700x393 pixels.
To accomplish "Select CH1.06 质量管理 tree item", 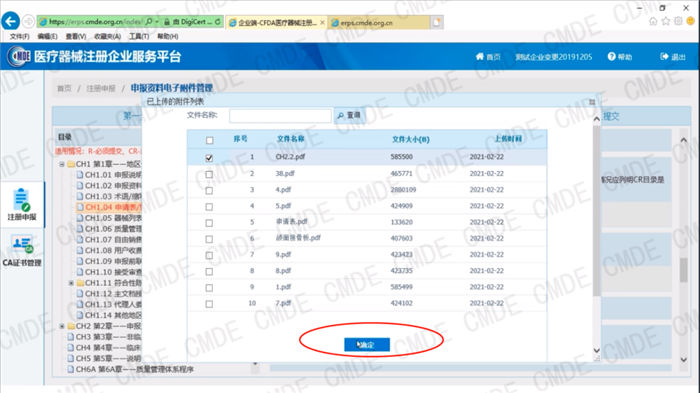I will tap(109, 229).
